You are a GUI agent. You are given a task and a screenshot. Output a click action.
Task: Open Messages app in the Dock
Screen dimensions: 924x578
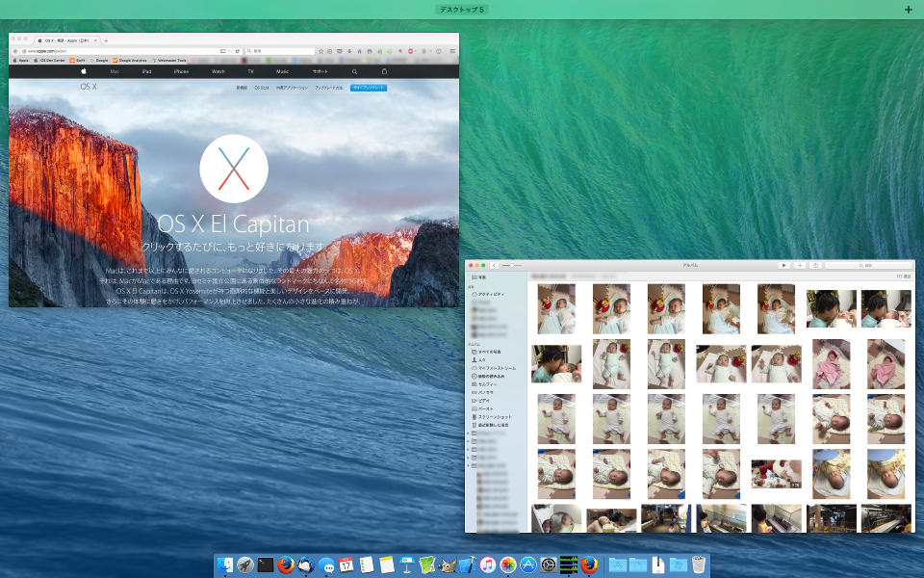click(x=326, y=565)
